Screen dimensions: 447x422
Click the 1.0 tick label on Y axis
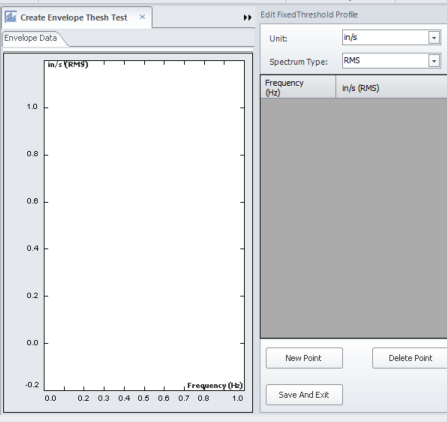(32, 107)
